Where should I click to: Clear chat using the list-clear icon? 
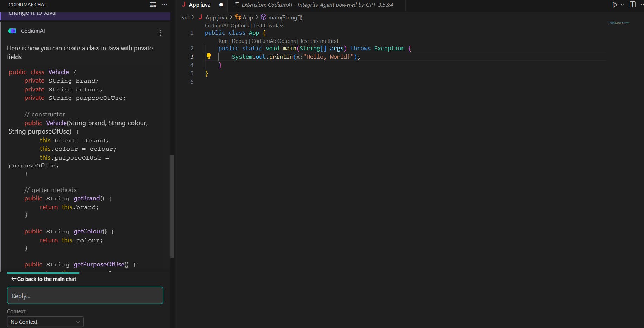[153, 5]
